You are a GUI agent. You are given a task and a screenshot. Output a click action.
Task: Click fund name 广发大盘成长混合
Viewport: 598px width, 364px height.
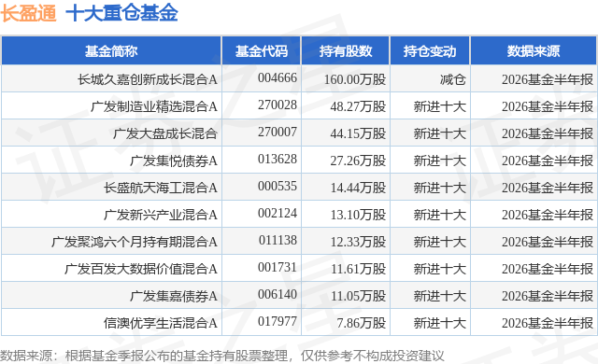point(165,133)
